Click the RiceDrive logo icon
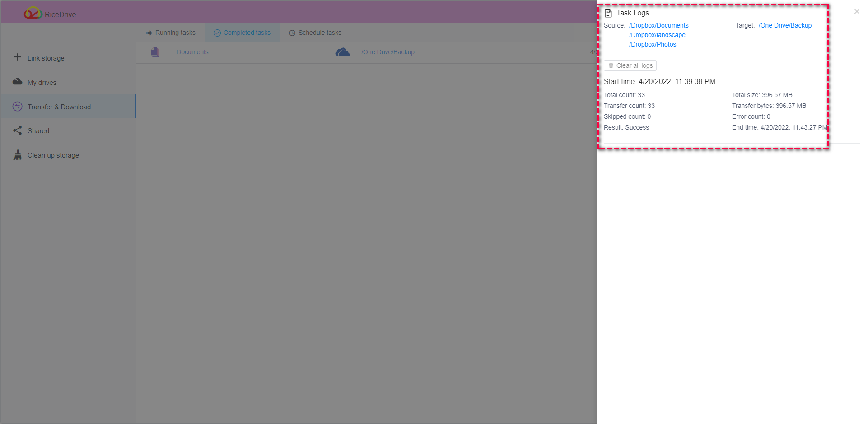Viewport: 868px width, 424px height. pyautogui.click(x=33, y=14)
